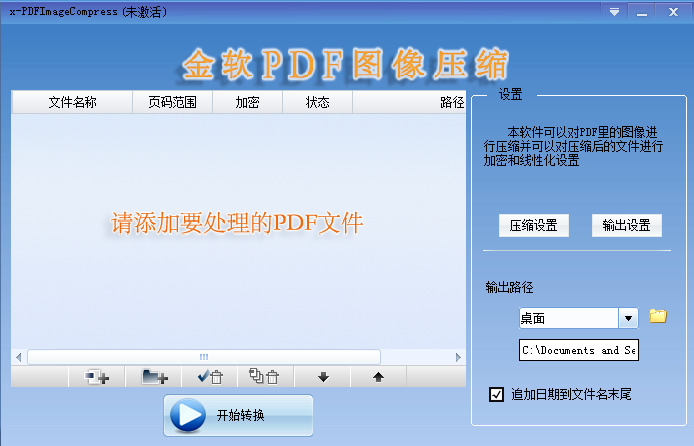Click the horizontal scrollbar thumb in the file list
Screen dimensions: 694x446
point(204,357)
